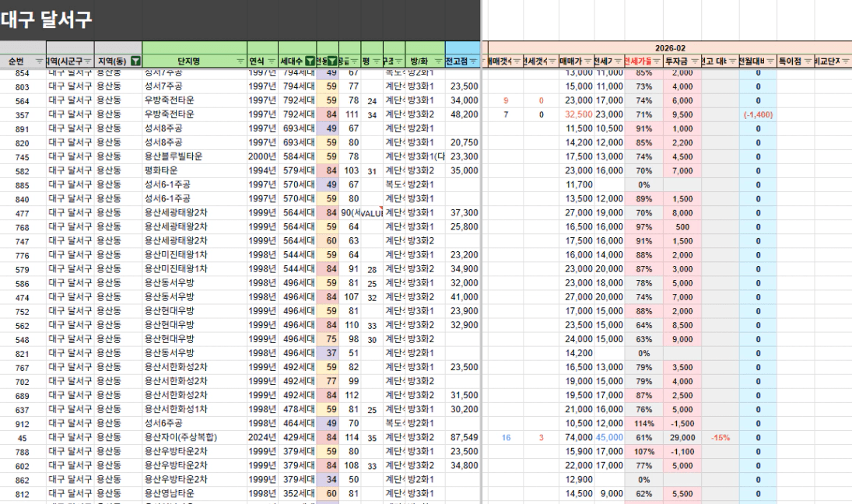Click the filter icon on 순번 header
The width and height of the screenshot is (852, 504).
click(x=38, y=61)
